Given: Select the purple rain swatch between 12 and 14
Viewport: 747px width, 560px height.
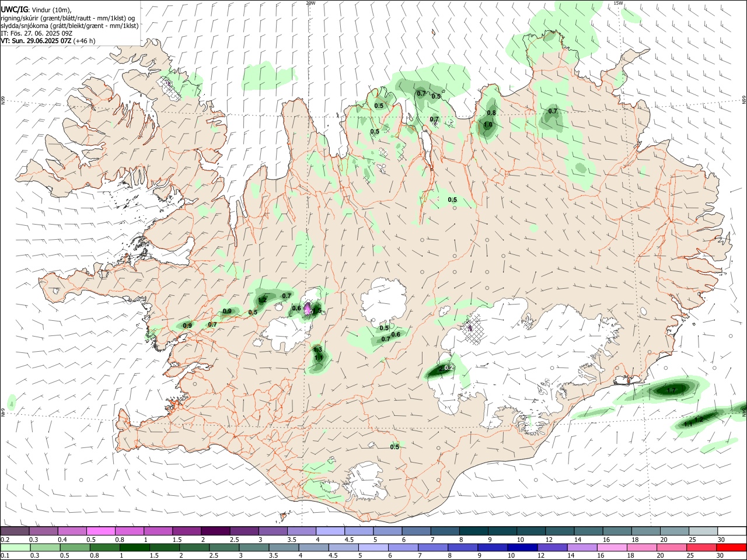Looking at the screenshot, I should pos(552,547).
